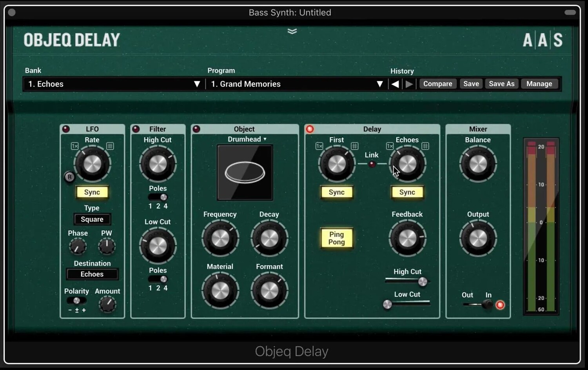Screen dimensions: 588x370
Task: Open the Bank dropdown showing 1. Echoes
Action: click(114, 84)
